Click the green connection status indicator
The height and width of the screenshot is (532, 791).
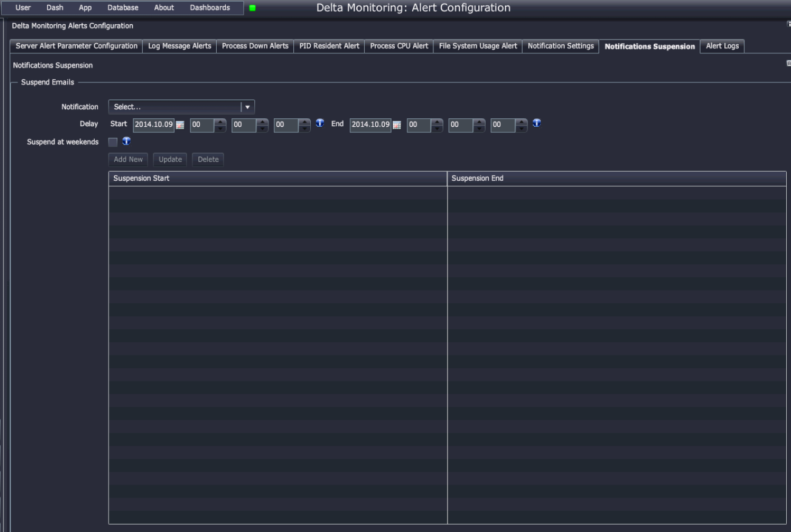253,8
